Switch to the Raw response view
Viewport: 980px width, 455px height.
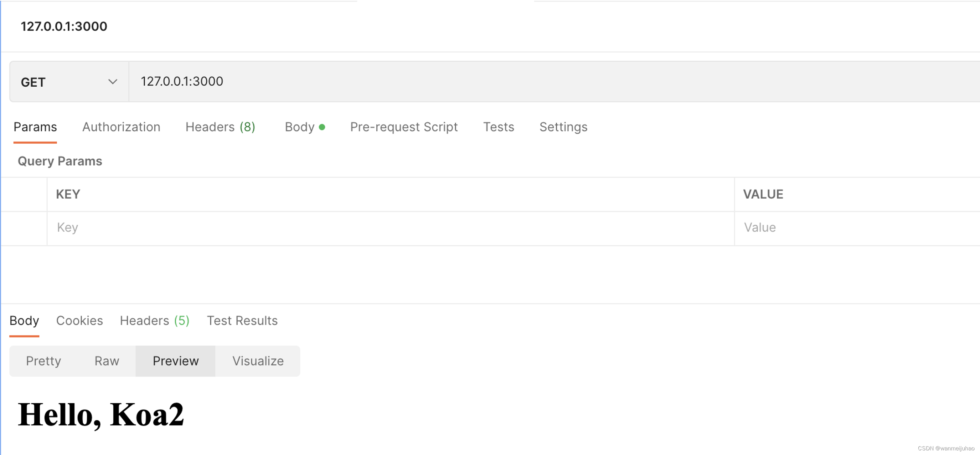107,361
